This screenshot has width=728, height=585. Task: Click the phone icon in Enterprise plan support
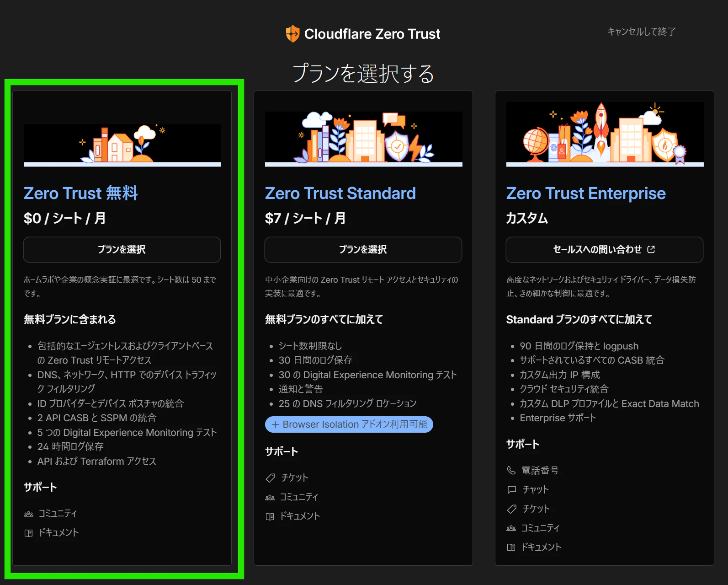511,470
